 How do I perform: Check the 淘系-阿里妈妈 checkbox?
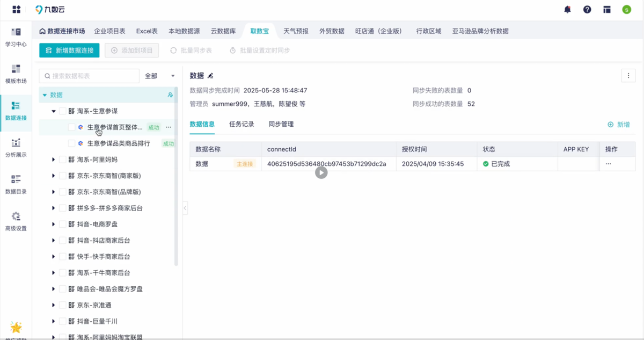(x=62, y=160)
